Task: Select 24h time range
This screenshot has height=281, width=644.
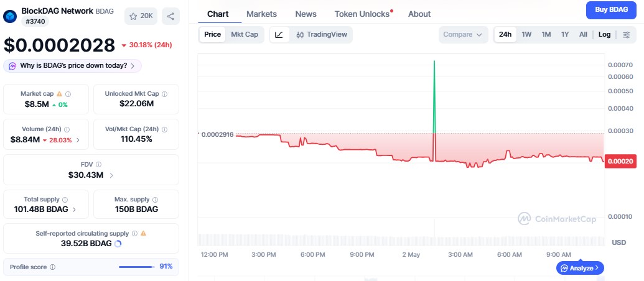Action: tap(505, 34)
